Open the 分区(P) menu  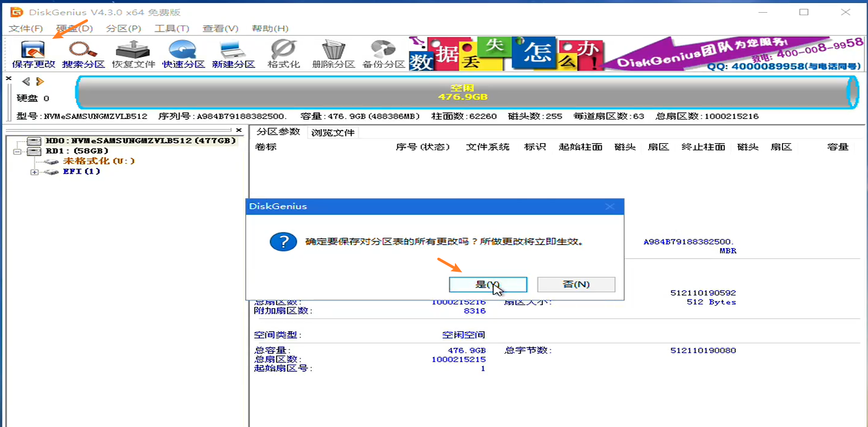coord(123,29)
